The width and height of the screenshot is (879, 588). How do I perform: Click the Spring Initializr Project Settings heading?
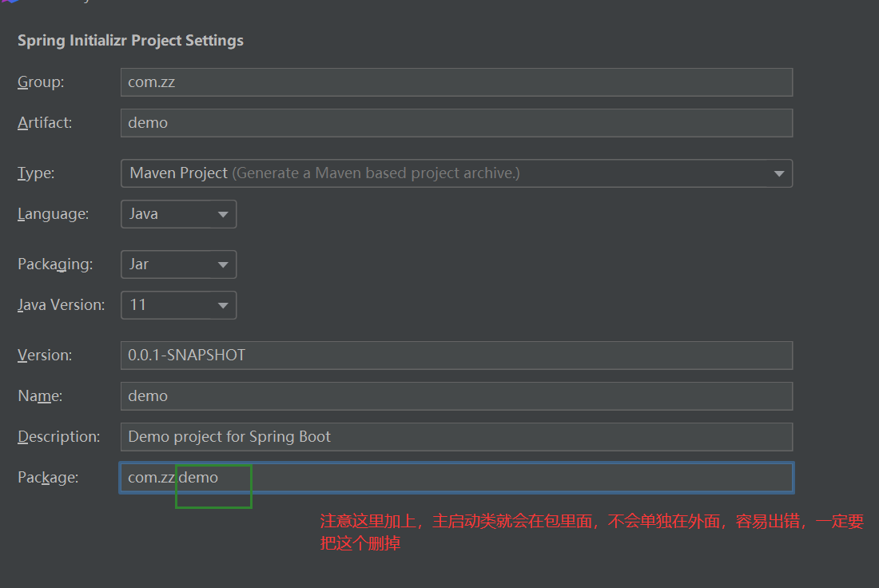tap(130, 41)
